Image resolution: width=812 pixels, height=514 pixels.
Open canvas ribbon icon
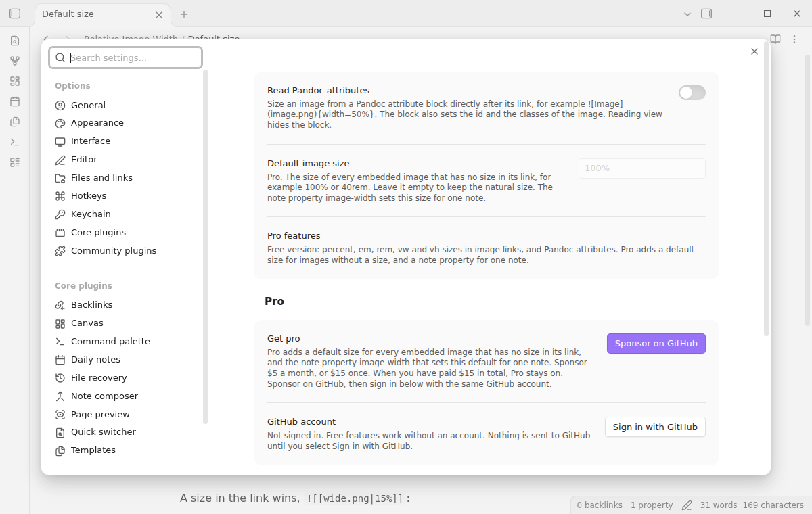[15, 81]
